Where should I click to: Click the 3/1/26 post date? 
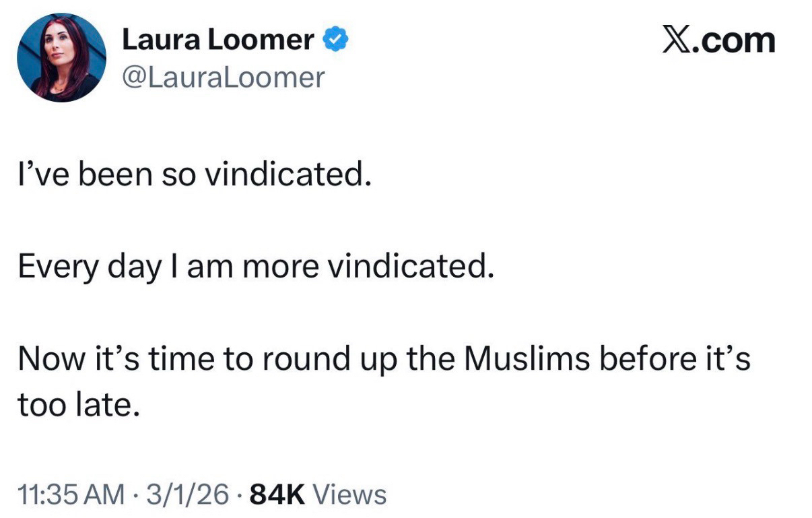pyautogui.click(x=187, y=494)
